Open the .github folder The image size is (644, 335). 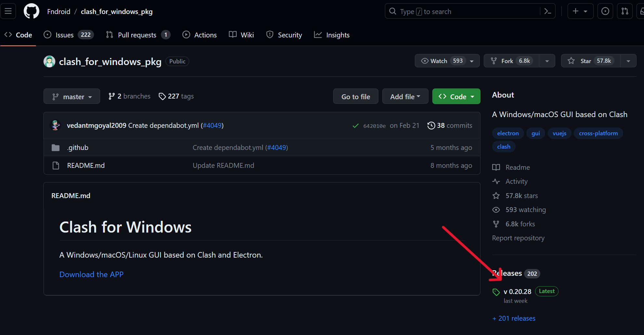tap(78, 148)
